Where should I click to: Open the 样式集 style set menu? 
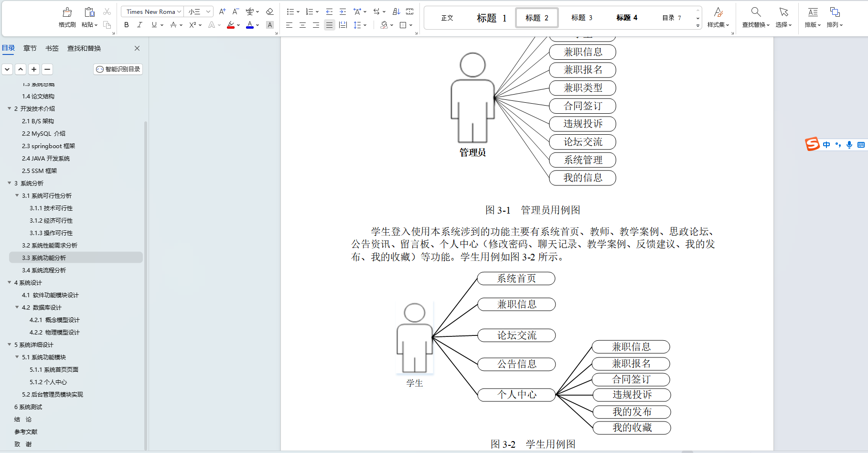[x=718, y=18]
